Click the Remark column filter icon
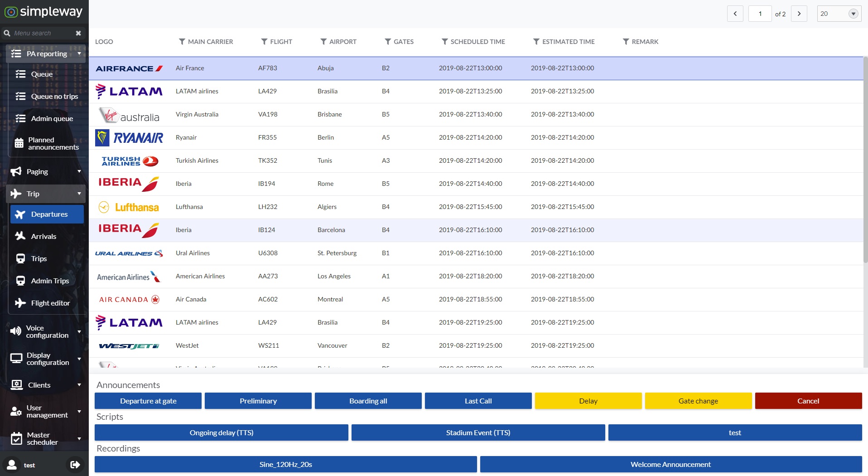This screenshot has height=476, width=868. [x=626, y=42]
